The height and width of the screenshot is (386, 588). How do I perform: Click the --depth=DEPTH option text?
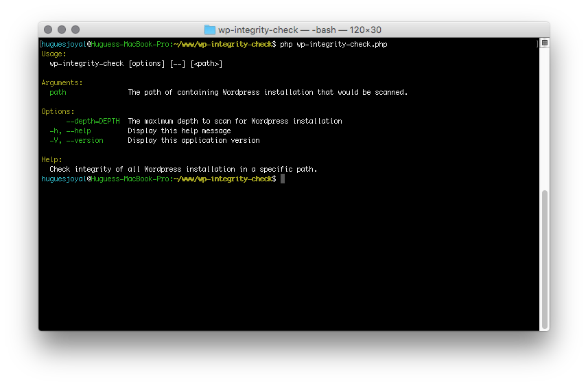click(93, 121)
